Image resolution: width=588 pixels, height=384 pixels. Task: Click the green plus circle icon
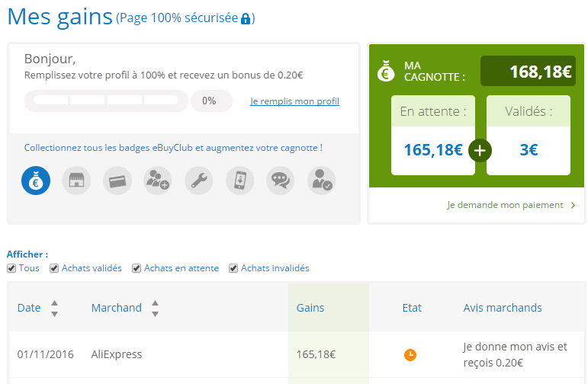(480, 151)
